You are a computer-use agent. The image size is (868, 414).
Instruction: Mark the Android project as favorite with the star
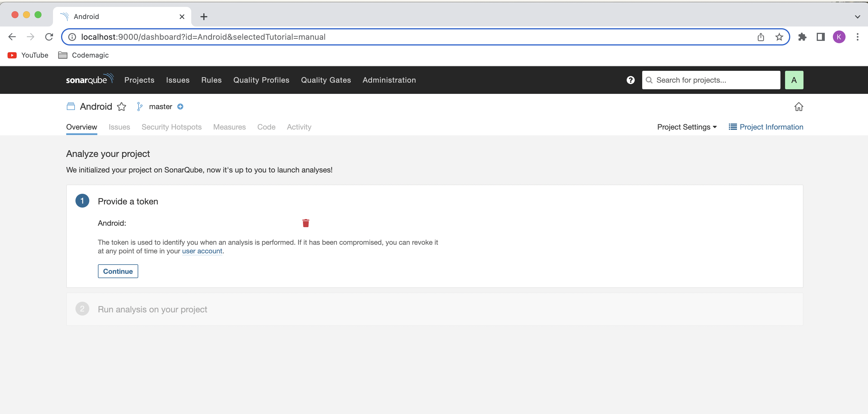point(122,107)
